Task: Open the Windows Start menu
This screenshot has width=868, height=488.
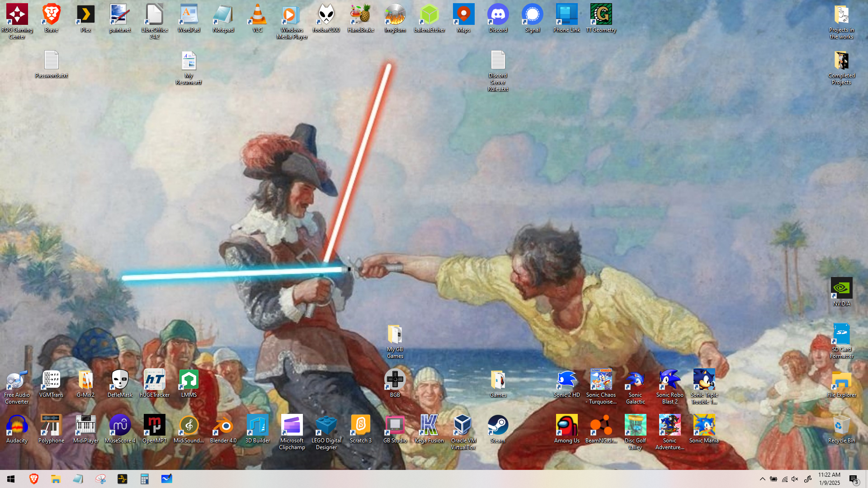Action: point(11,479)
